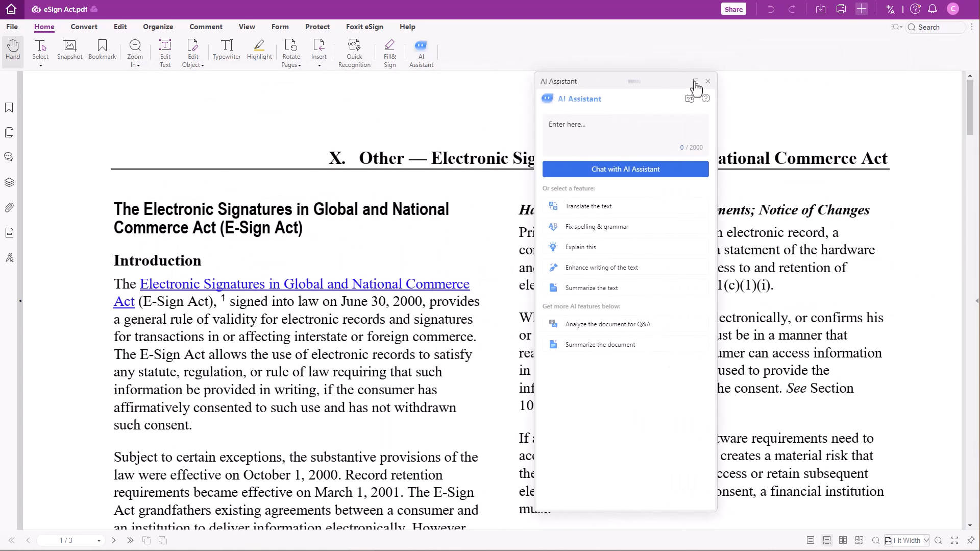This screenshot has height=551, width=980.
Task: Switch to the Protect tab
Action: (317, 27)
